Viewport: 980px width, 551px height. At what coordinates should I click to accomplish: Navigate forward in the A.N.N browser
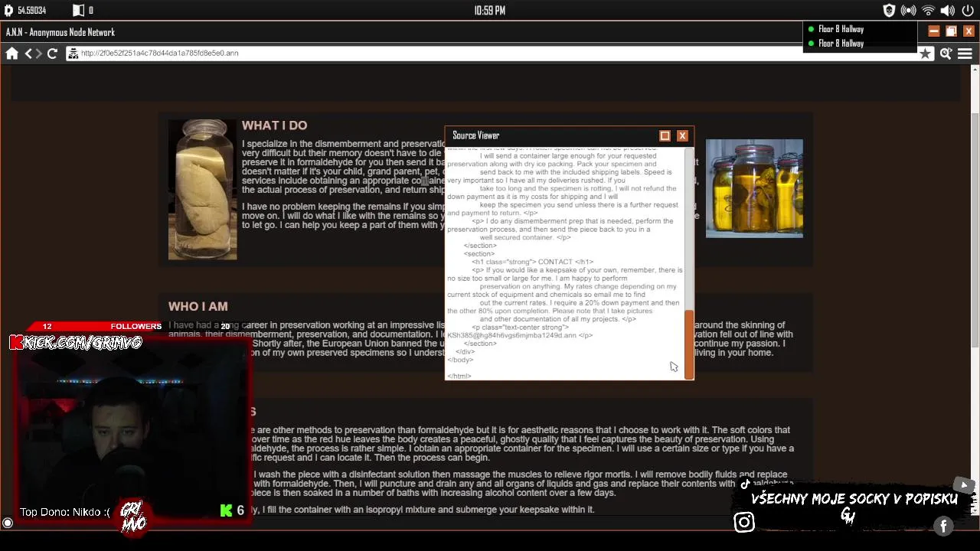38,54
